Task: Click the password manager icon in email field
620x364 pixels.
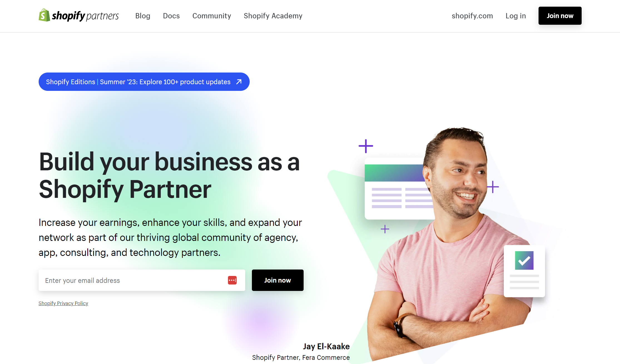Action: tap(232, 280)
